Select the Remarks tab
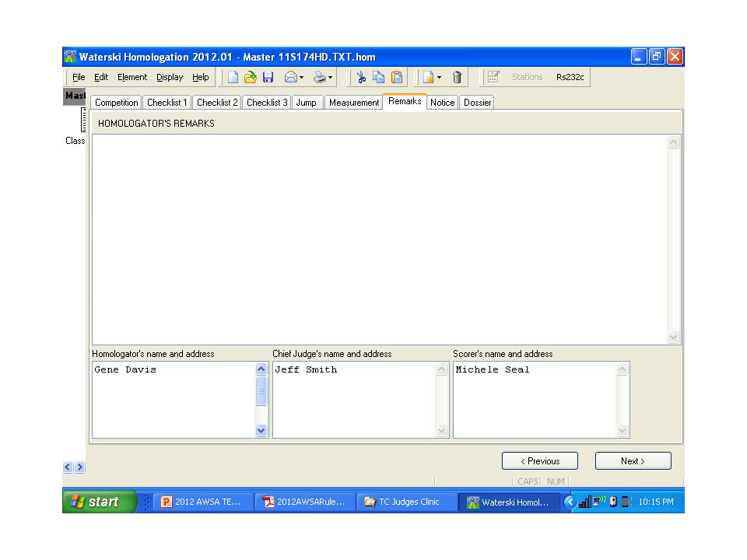 click(x=405, y=101)
